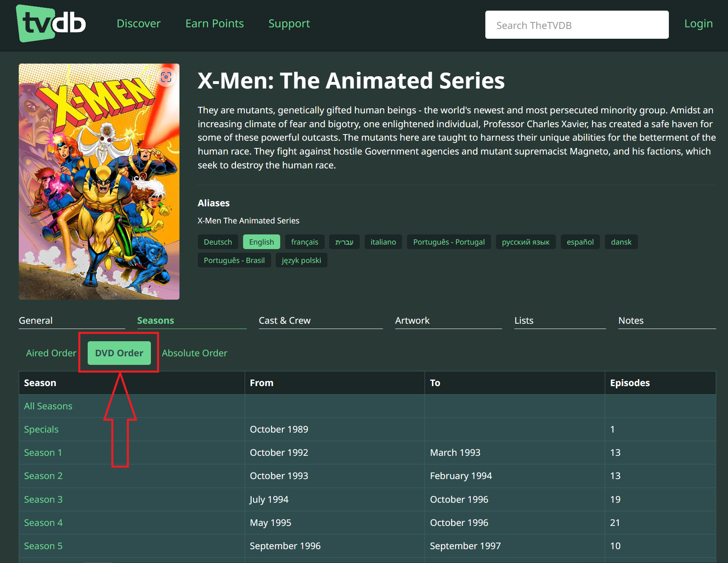Open the Season 3 link

(x=43, y=499)
